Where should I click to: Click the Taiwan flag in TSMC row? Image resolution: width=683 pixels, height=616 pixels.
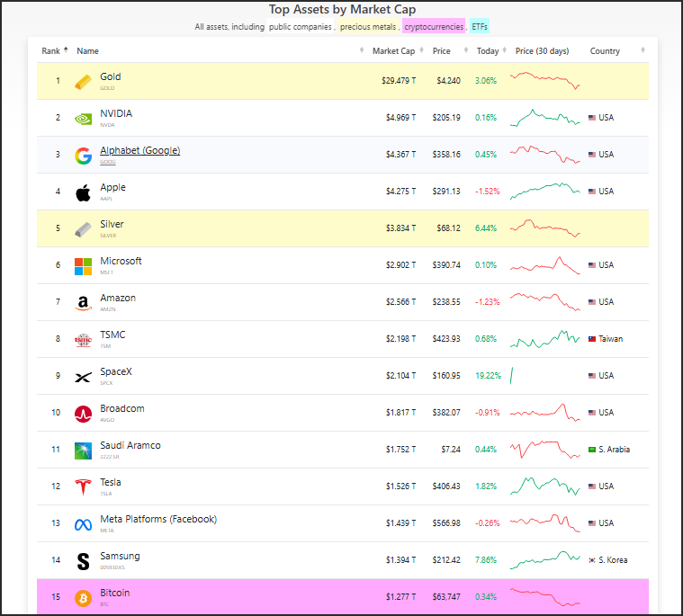592,339
